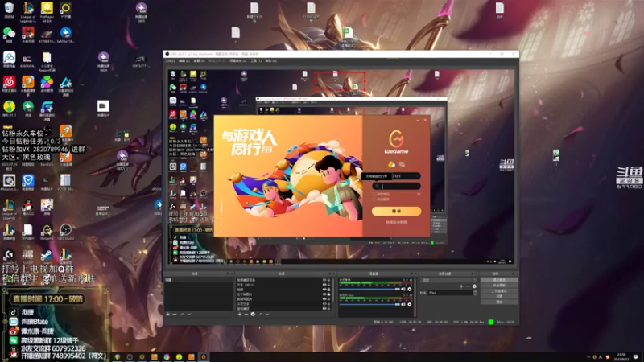Open the Tools menu in OBS
644x362 pixels.
256,61
